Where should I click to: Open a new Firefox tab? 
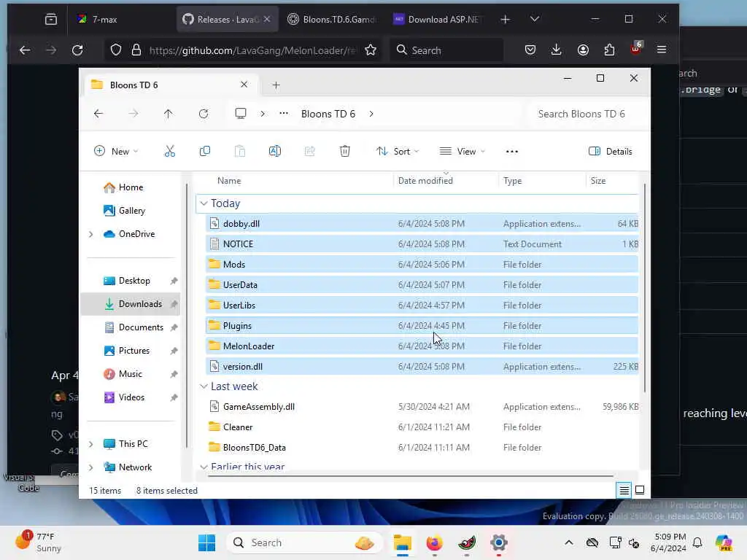506,19
